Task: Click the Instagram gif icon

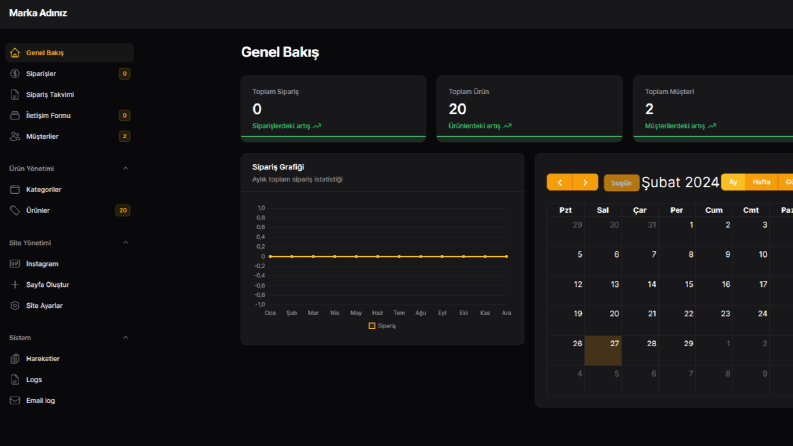Action: click(15, 263)
